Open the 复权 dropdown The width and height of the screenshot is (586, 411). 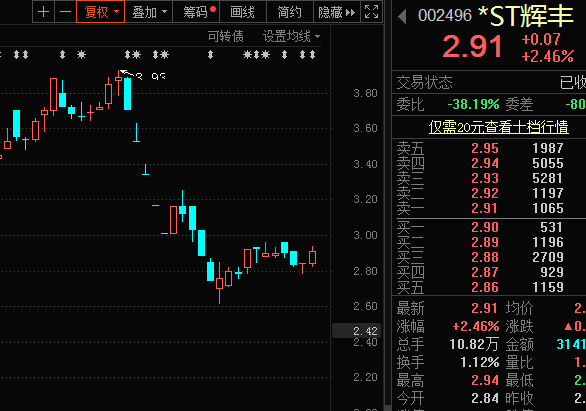point(101,12)
